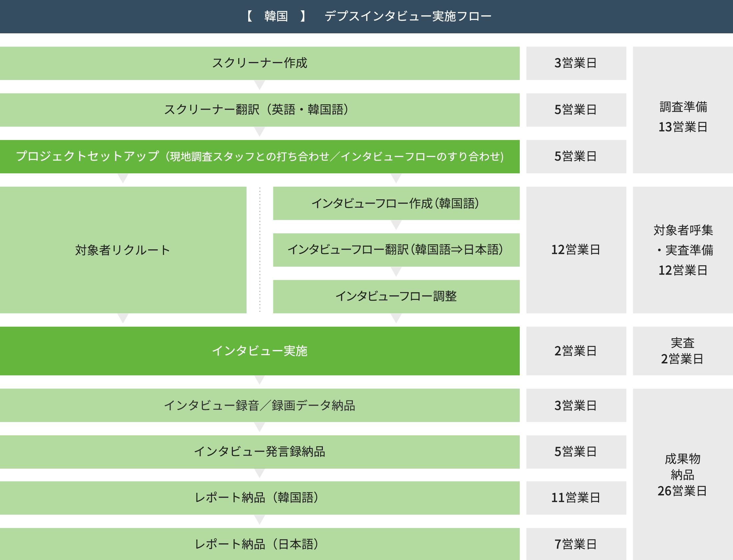
Task: Click the 韓国 デプスインタビュー実施フロー header
Action: point(366,16)
